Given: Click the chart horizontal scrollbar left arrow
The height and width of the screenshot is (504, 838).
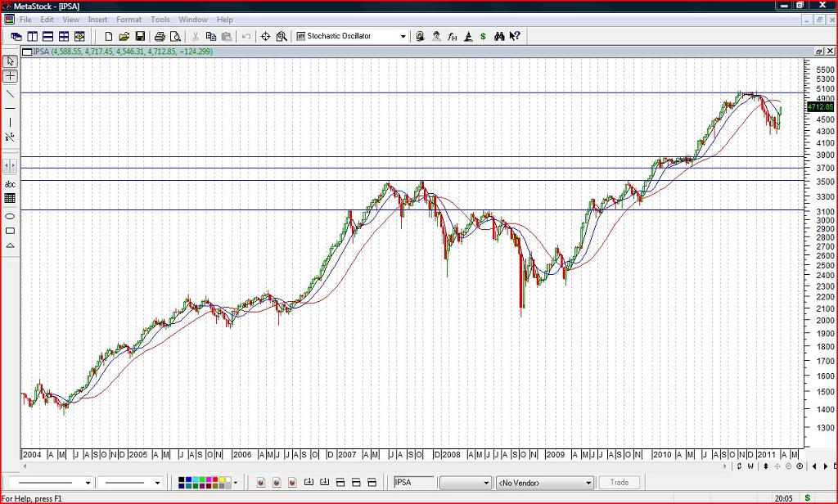Looking at the screenshot, I should [24, 466].
